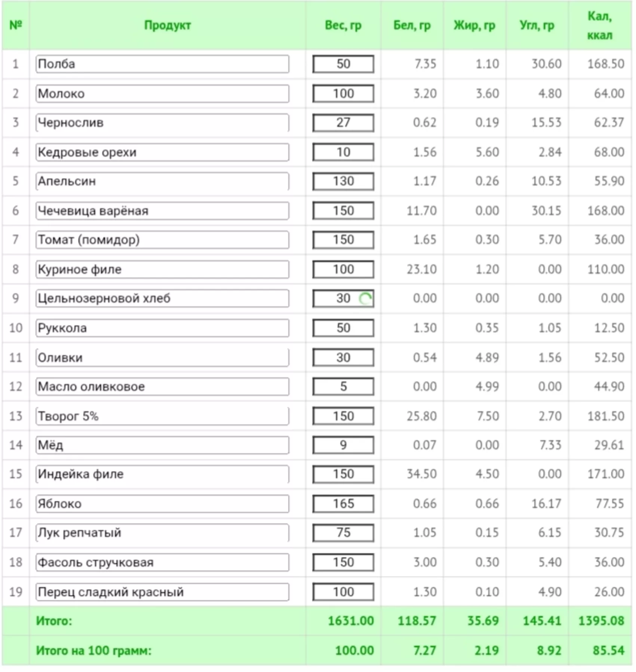Screen dimensions: 636x672
Task: Focus the Творог 5% product field
Action: tap(162, 416)
